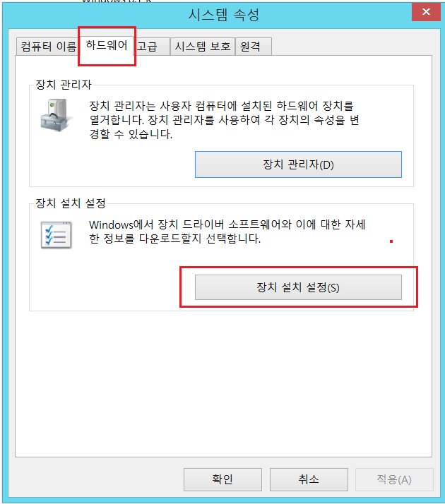Click the Windows driver software description text

pos(227,232)
